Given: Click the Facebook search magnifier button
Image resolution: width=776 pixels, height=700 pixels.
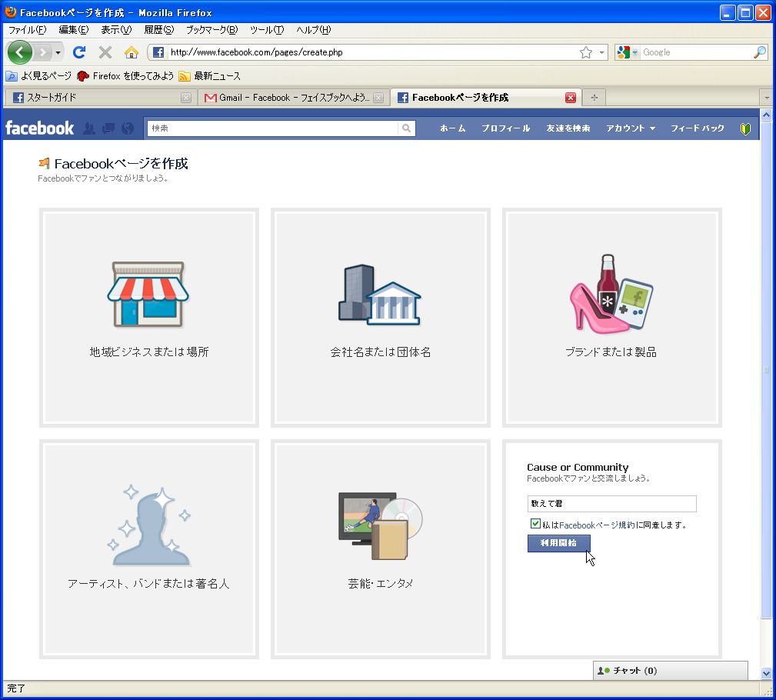Looking at the screenshot, I should [406, 128].
